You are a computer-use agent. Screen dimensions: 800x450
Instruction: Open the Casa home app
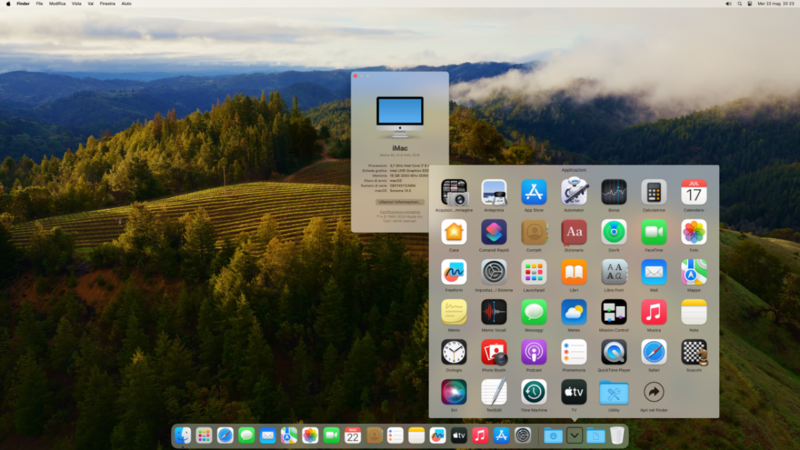coord(454,232)
